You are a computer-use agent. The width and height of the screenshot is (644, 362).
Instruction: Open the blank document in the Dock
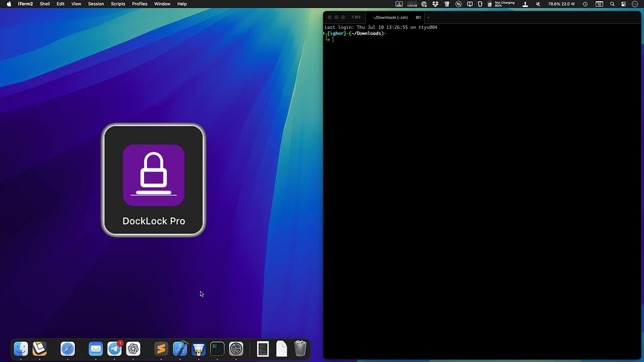(x=282, y=349)
